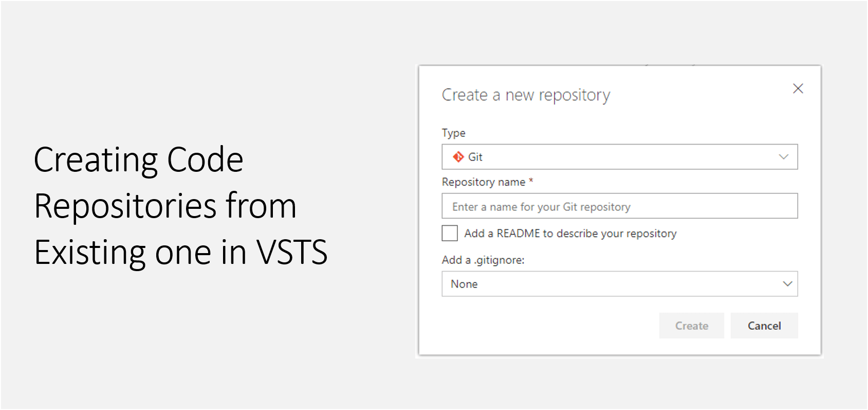Check Add a README to describe your repository

tap(449, 233)
